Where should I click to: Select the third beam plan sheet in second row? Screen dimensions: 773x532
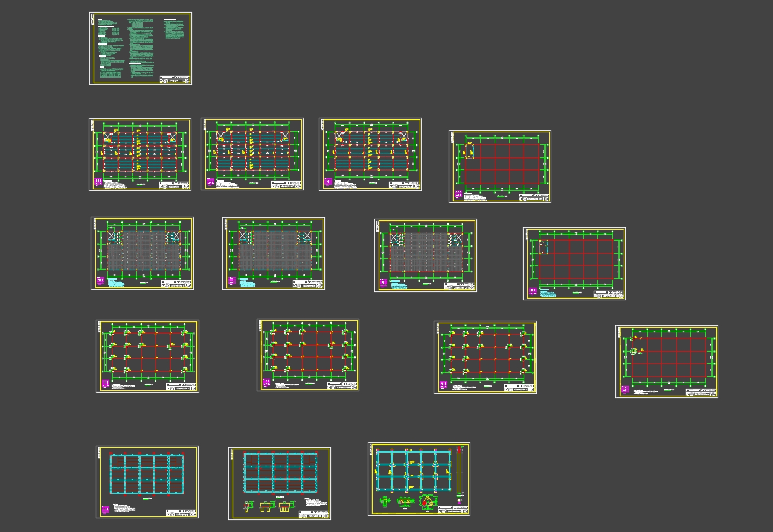click(370, 155)
